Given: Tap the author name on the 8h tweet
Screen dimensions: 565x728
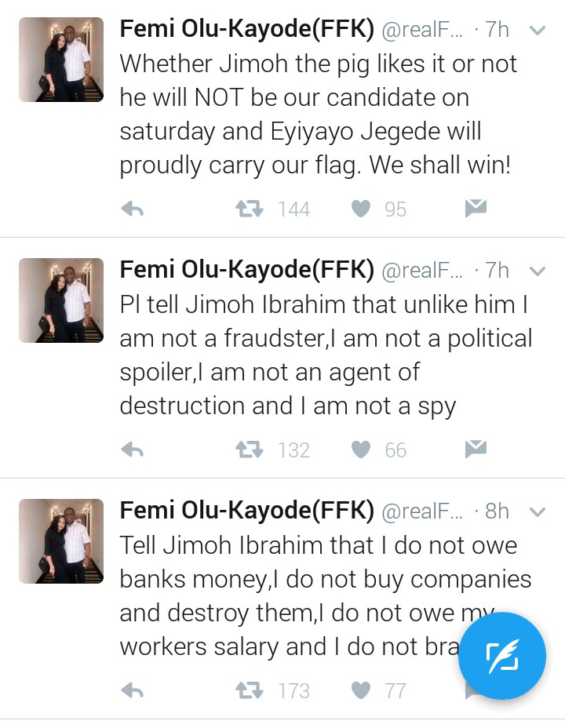Looking at the screenshot, I should (246, 511).
